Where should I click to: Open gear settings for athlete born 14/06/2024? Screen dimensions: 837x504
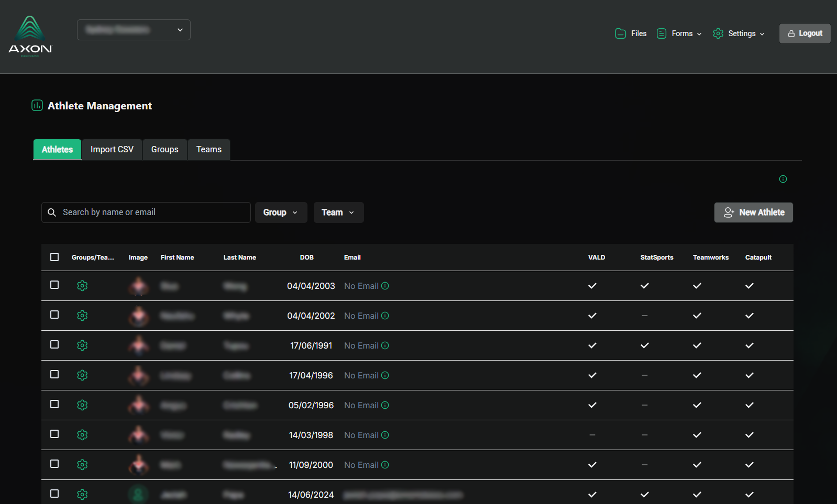point(82,495)
